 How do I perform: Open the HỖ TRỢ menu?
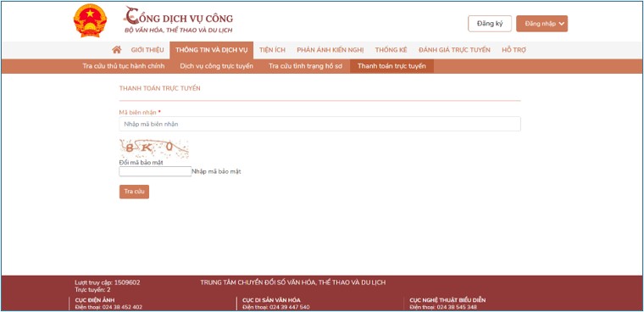tap(514, 50)
